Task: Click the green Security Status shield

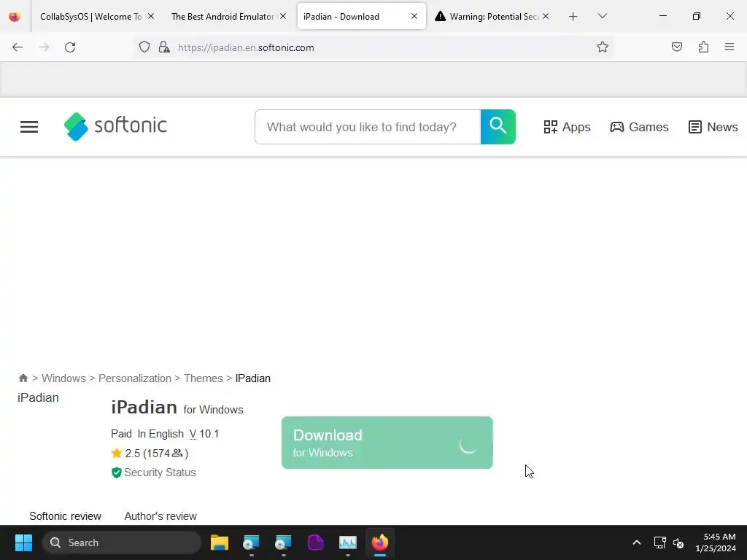Action: [x=116, y=472]
